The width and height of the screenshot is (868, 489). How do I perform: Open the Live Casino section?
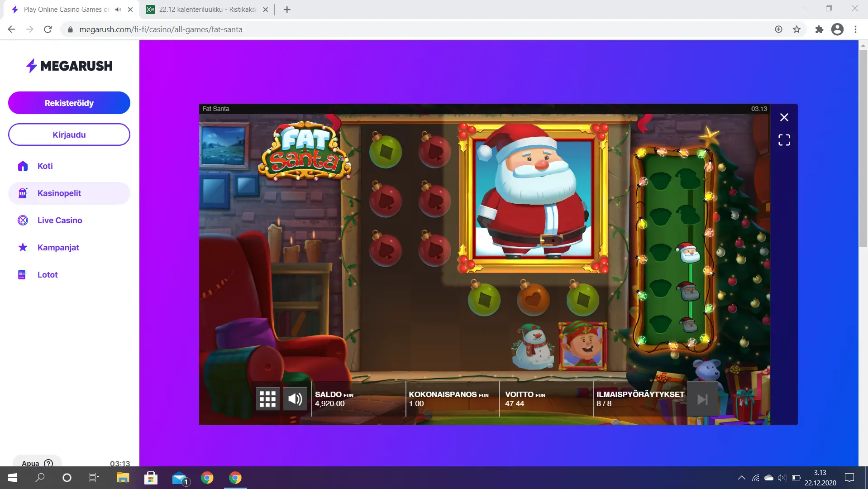pyautogui.click(x=60, y=221)
